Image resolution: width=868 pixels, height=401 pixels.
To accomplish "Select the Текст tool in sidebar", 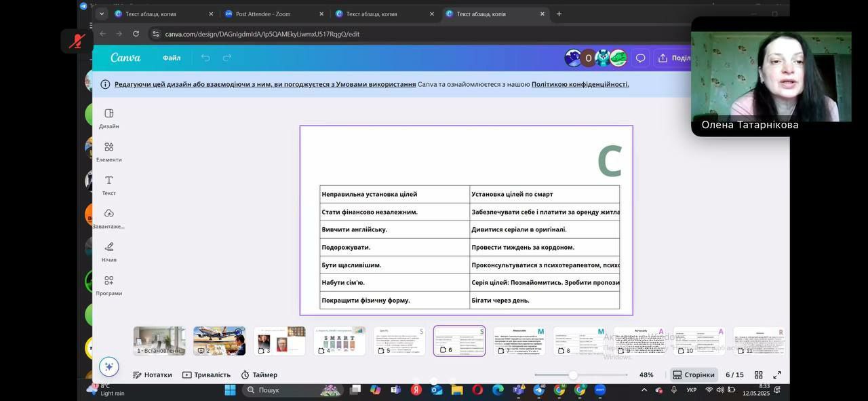I will coord(108,185).
